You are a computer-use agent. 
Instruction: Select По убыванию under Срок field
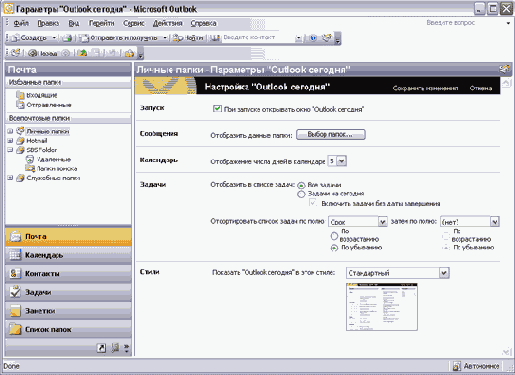(x=334, y=248)
